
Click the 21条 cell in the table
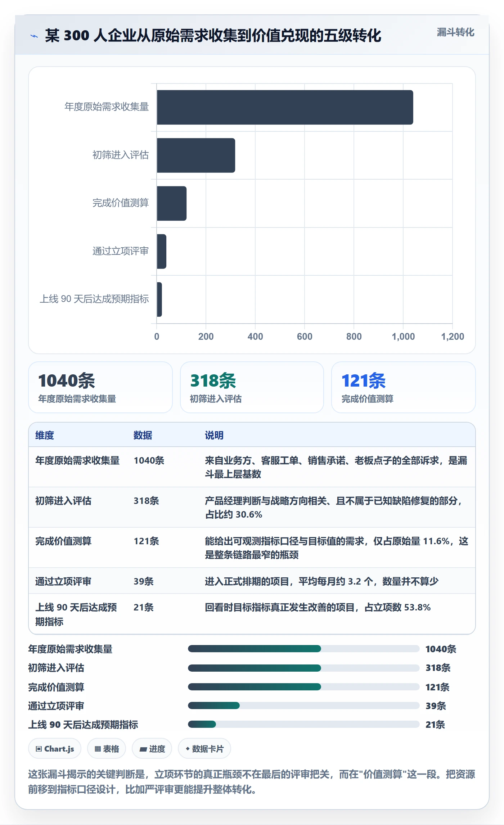[144, 607]
